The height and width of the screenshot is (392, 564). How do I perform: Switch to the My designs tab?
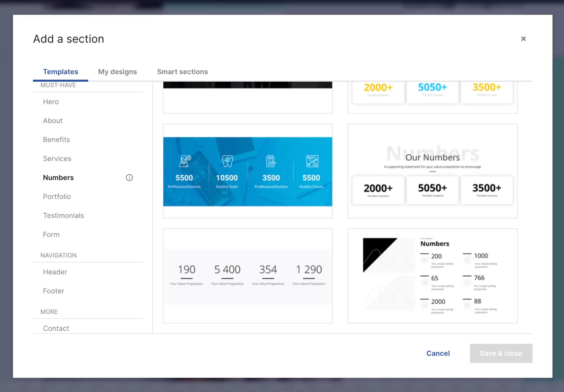[x=117, y=72]
